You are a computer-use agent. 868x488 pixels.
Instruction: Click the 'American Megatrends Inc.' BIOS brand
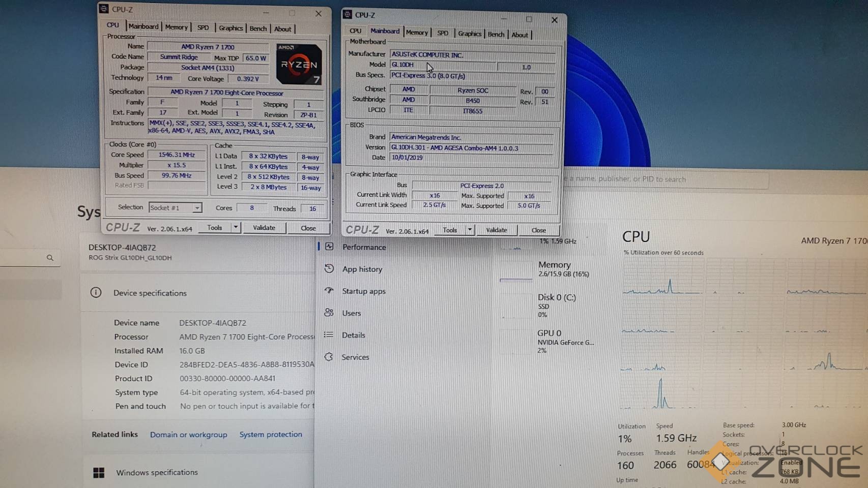coord(471,137)
